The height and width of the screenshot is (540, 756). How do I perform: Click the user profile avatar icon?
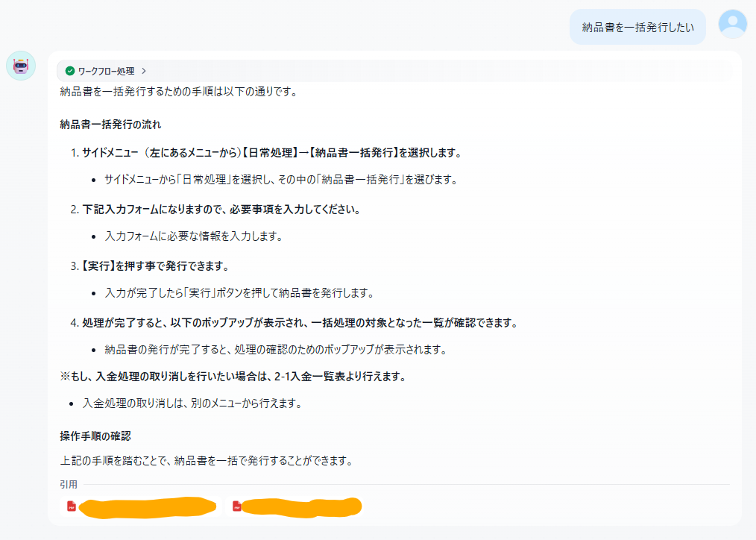tap(732, 24)
